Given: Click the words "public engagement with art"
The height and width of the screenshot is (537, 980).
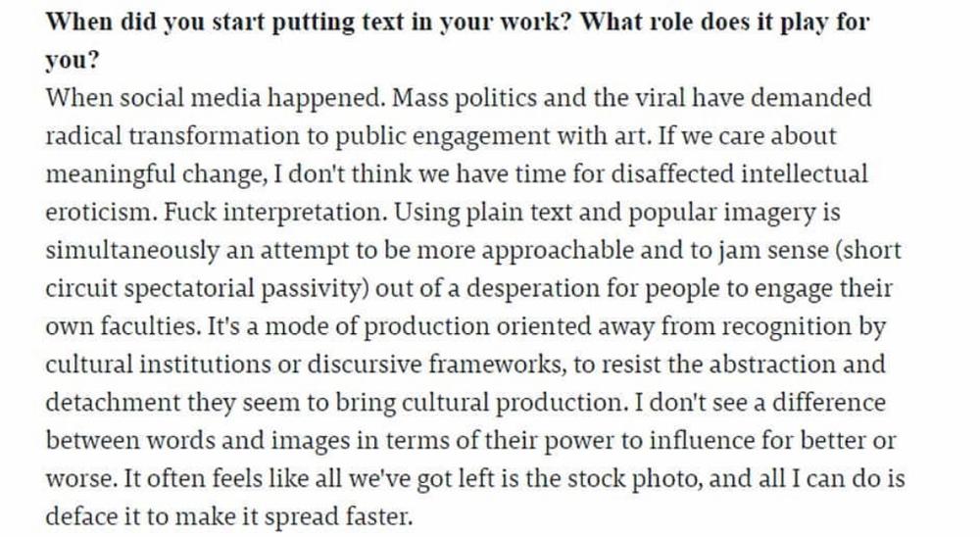Looking at the screenshot, I should coord(491,137).
